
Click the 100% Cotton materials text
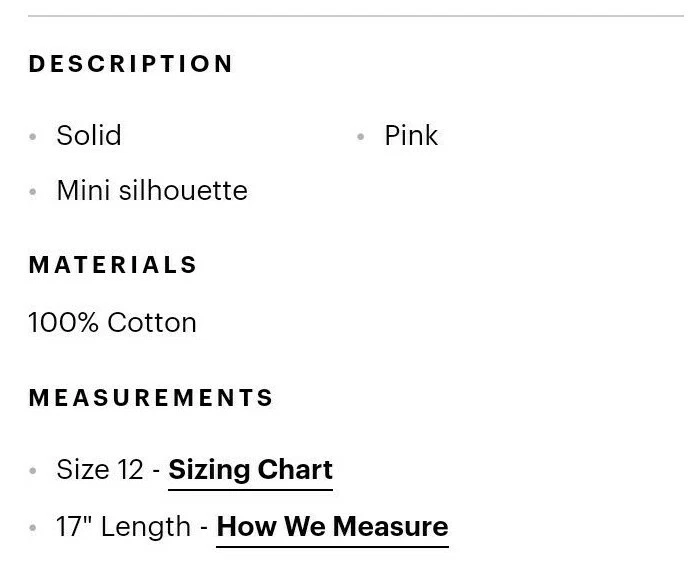click(112, 323)
